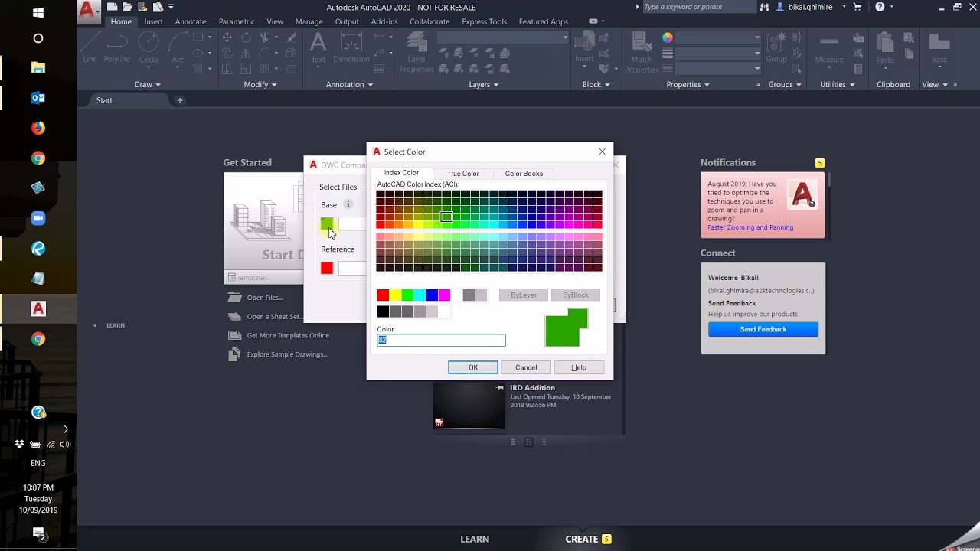Click Help in Select Color dialog

pyautogui.click(x=579, y=367)
